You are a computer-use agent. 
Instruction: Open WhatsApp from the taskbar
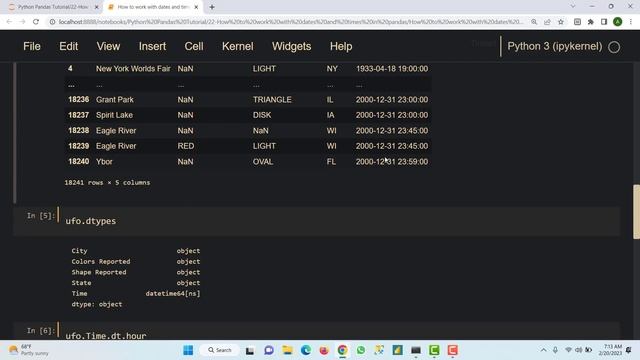361,350
